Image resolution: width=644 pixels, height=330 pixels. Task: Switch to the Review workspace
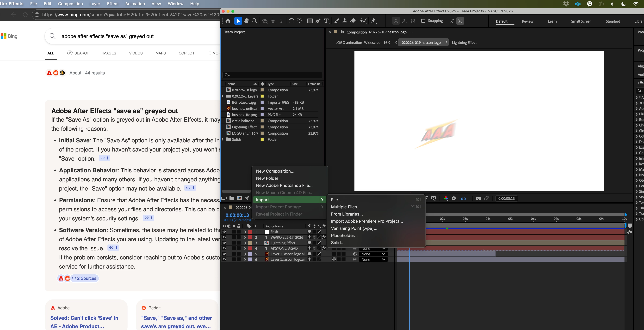527,21
